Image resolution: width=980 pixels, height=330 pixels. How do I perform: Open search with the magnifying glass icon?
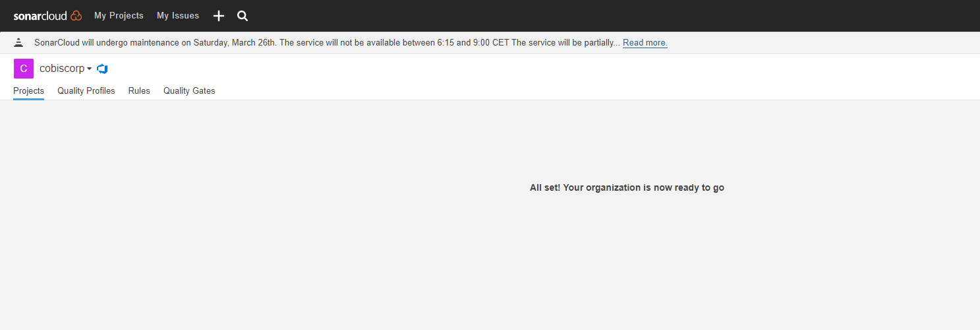(243, 16)
